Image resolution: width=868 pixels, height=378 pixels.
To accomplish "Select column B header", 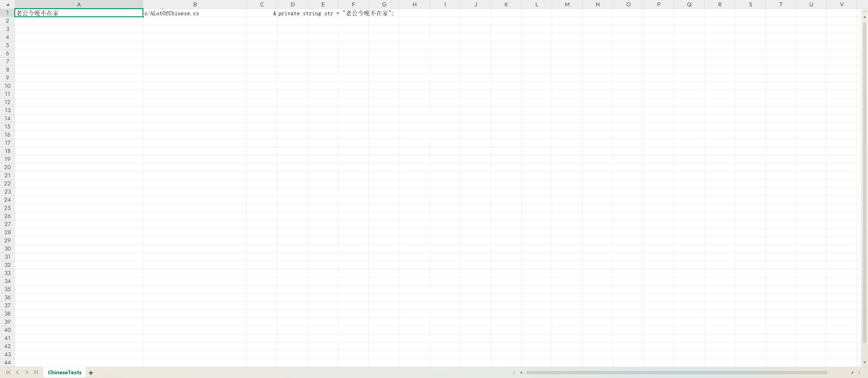I will tap(195, 4).
